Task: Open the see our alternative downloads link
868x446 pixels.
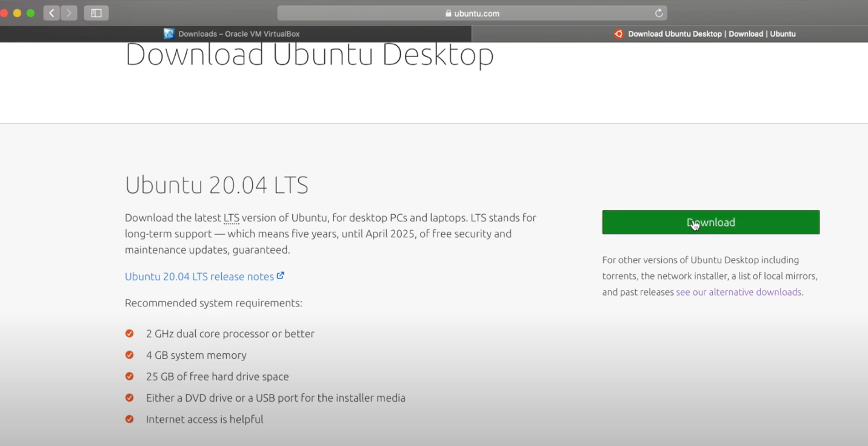Action: coord(738,292)
